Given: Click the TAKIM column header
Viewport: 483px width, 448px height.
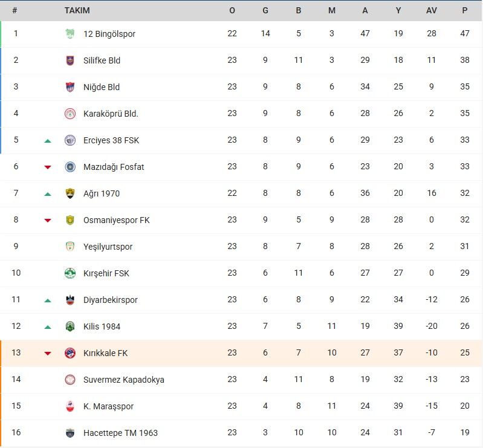Looking at the screenshot, I should click(77, 10).
